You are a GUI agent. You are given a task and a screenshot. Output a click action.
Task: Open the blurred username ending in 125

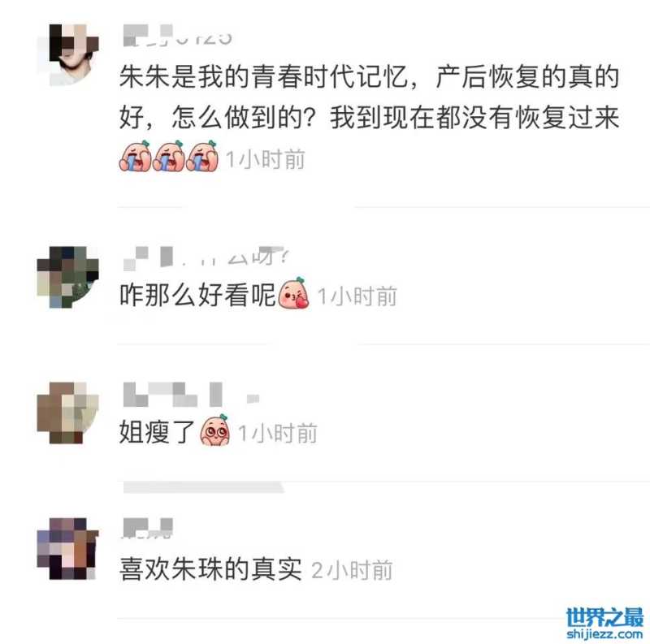pos(177,36)
